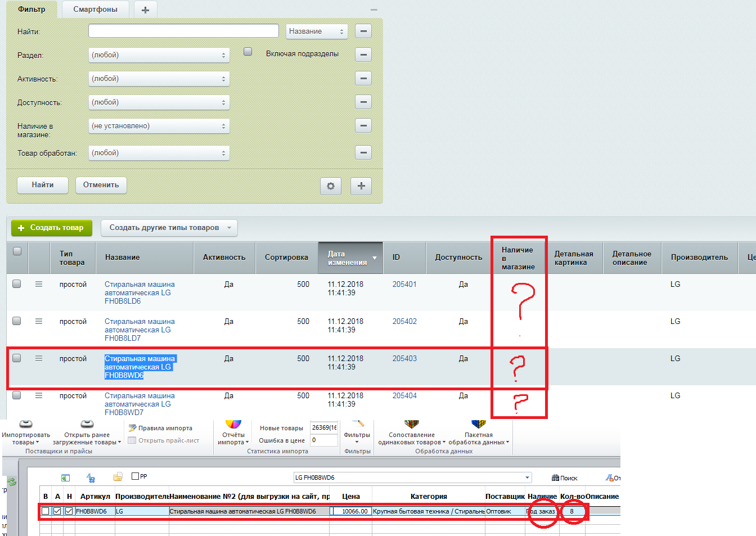Open product link Стиральная машина LG FH0B8LD6
The width and height of the screenshot is (756, 536).
point(139,292)
